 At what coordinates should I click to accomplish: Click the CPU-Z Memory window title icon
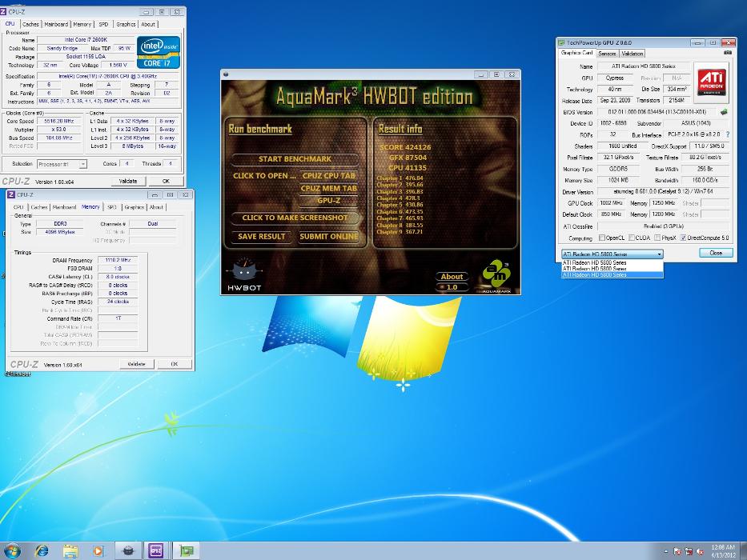pos(11,194)
